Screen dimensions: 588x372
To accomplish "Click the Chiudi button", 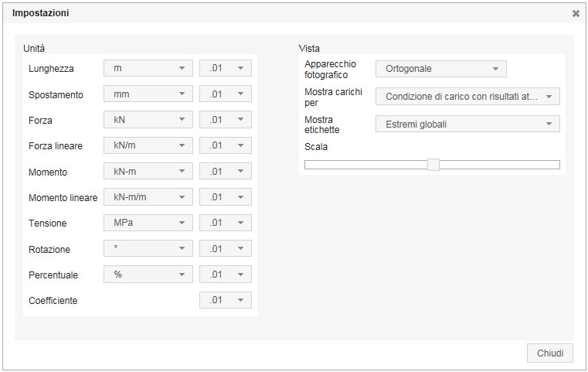I will [550, 353].
